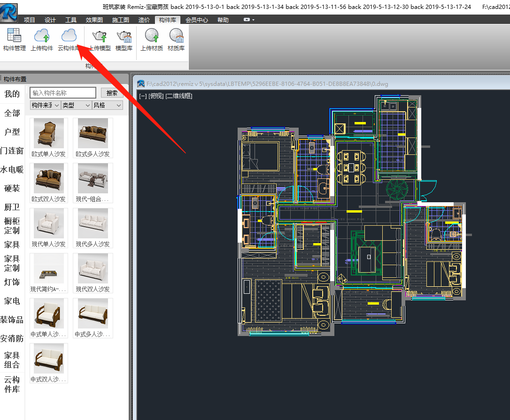Expand the 构件来源 dropdown
Screen dimensions: 510x420
46,105
